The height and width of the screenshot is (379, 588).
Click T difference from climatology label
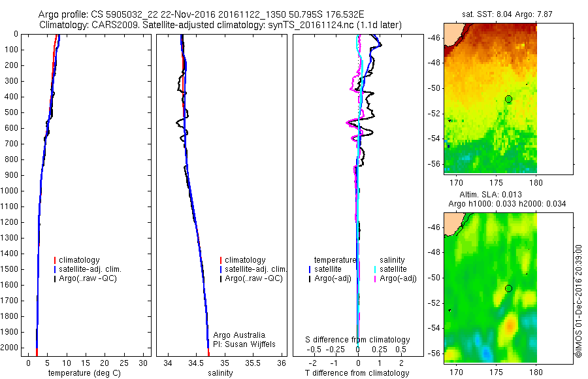point(357,373)
